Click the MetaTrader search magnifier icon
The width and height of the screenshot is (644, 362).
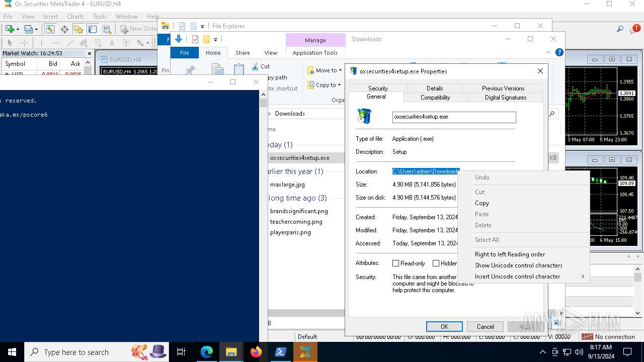[620, 29]
